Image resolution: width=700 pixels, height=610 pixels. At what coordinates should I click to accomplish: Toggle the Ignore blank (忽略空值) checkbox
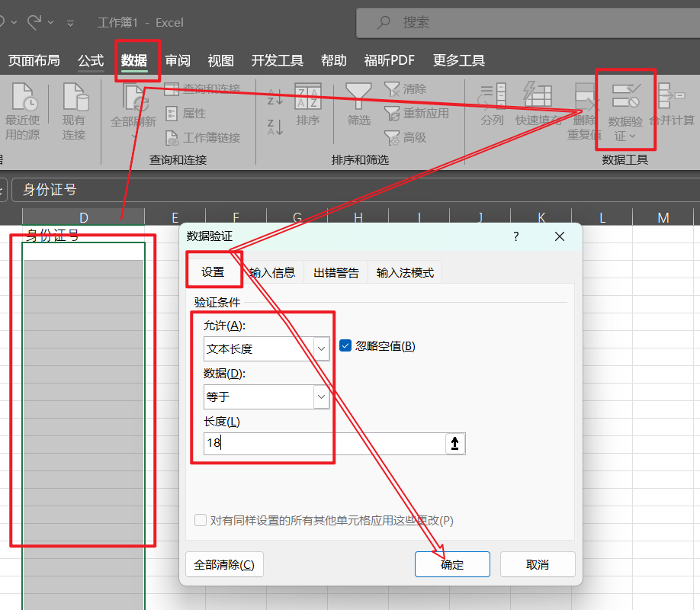coord(345,345)
